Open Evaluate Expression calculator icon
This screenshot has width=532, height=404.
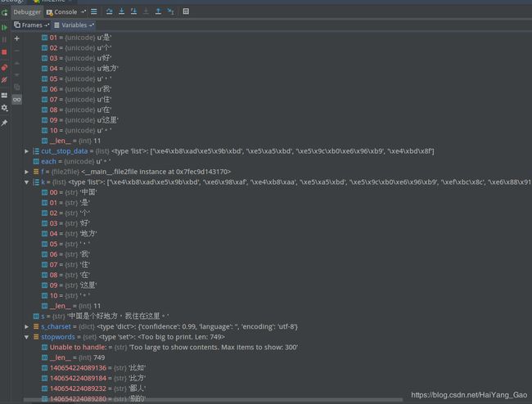[186, 11]
